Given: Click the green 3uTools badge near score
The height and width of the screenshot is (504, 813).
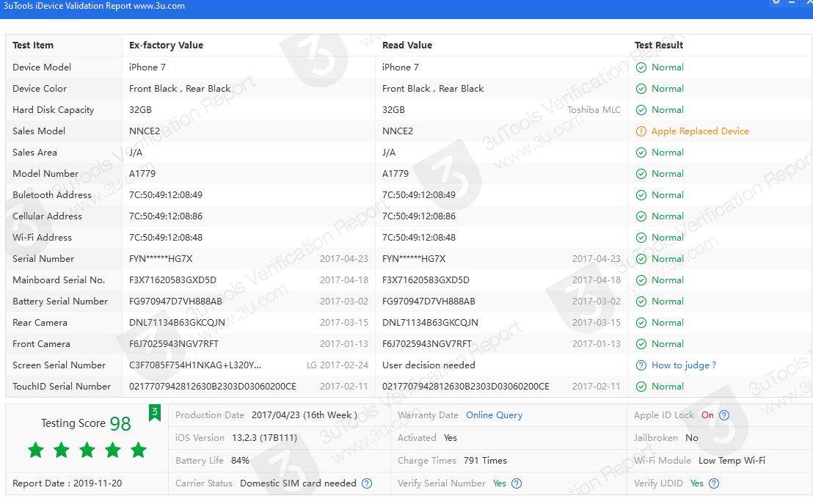Looking at the screenshot, I should [x=155, y=412].
